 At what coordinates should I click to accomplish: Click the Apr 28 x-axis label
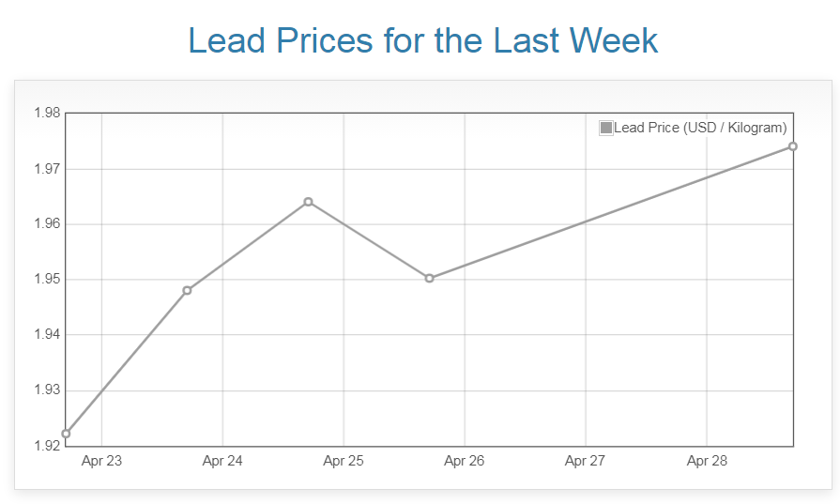pos(707,461)
